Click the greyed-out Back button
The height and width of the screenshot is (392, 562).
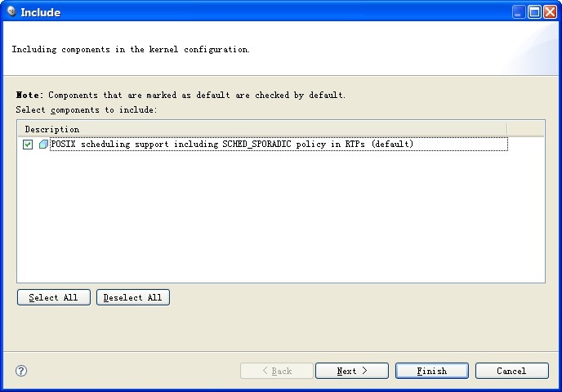coord(277,371)
